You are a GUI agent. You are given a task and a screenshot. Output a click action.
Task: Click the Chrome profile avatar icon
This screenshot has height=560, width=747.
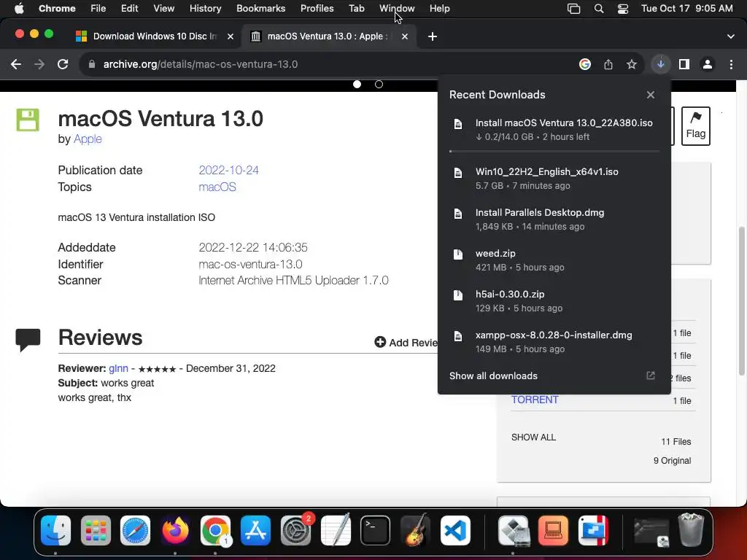point(708,64)
